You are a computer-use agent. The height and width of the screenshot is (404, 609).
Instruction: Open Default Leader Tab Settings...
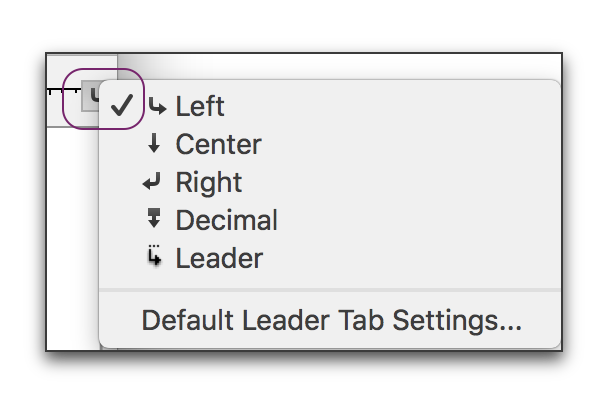click(x=331, y=321)
